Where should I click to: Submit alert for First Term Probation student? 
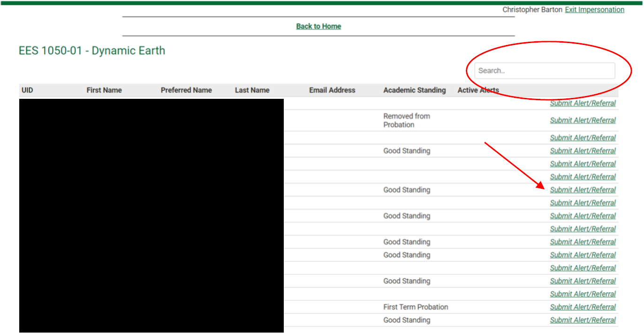tap(583, 307)
